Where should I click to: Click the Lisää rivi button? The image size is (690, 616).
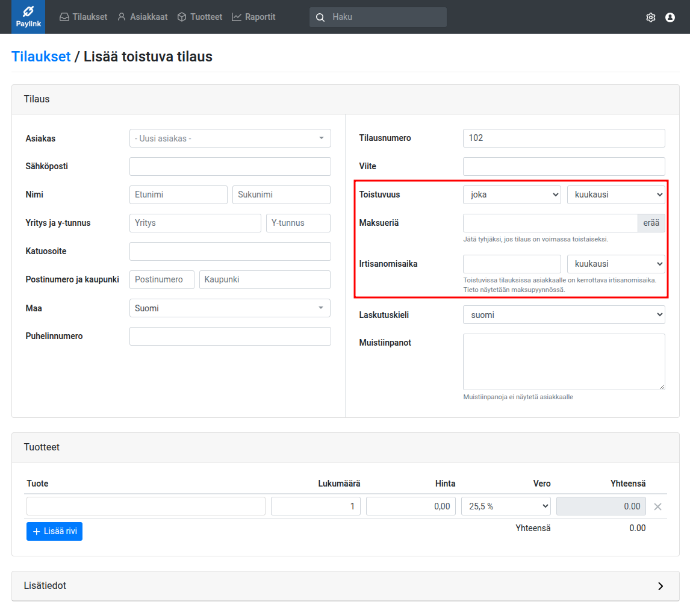point(54,531)
